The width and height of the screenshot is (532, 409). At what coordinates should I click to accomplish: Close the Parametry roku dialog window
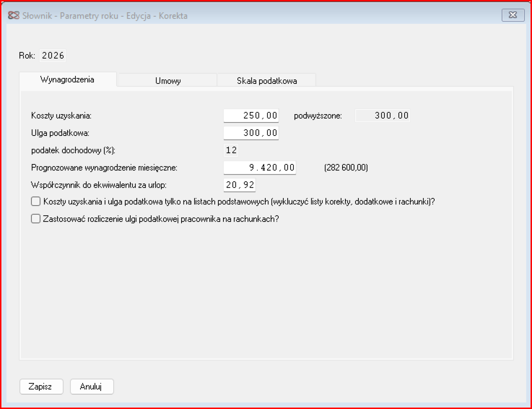pyautogui.click(x=513, y=15)
